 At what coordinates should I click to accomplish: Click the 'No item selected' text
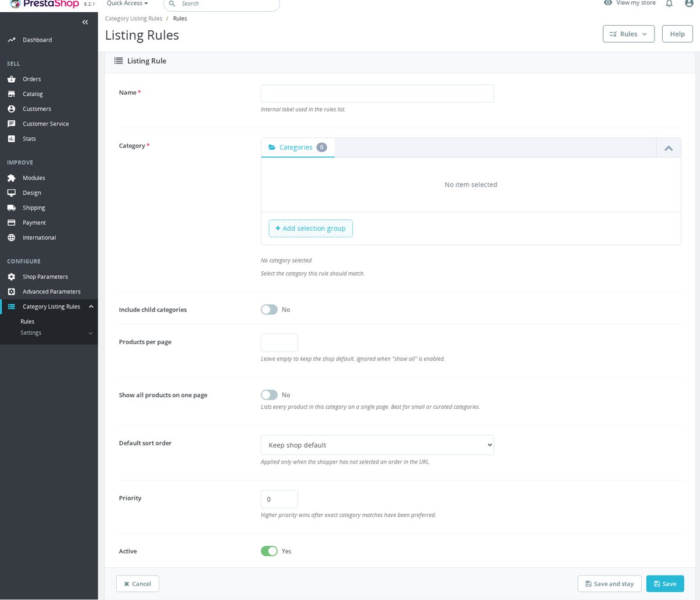[x=471, y=184]
